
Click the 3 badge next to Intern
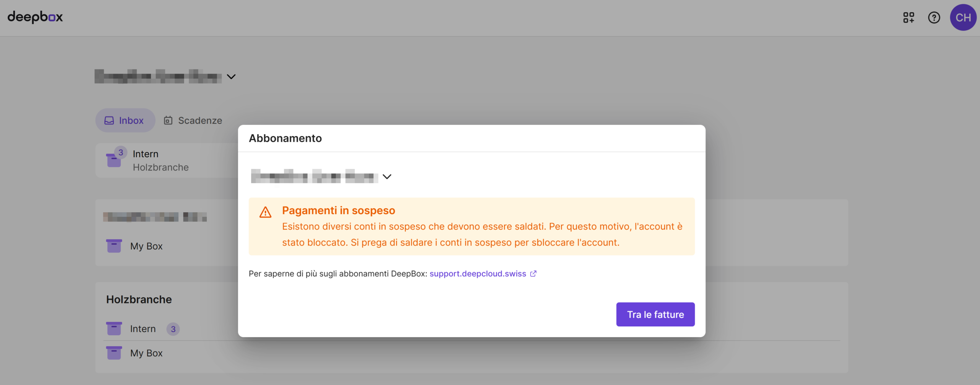tap(173, 329)
